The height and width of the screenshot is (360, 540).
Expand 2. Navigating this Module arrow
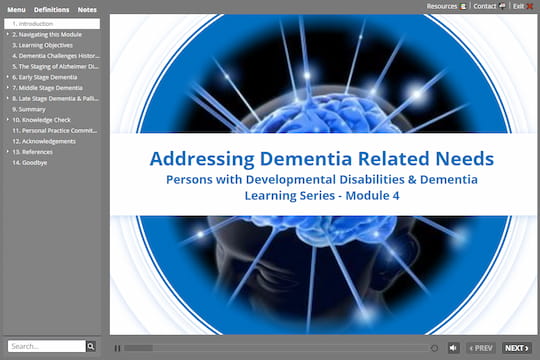click(x=8, y=34)
